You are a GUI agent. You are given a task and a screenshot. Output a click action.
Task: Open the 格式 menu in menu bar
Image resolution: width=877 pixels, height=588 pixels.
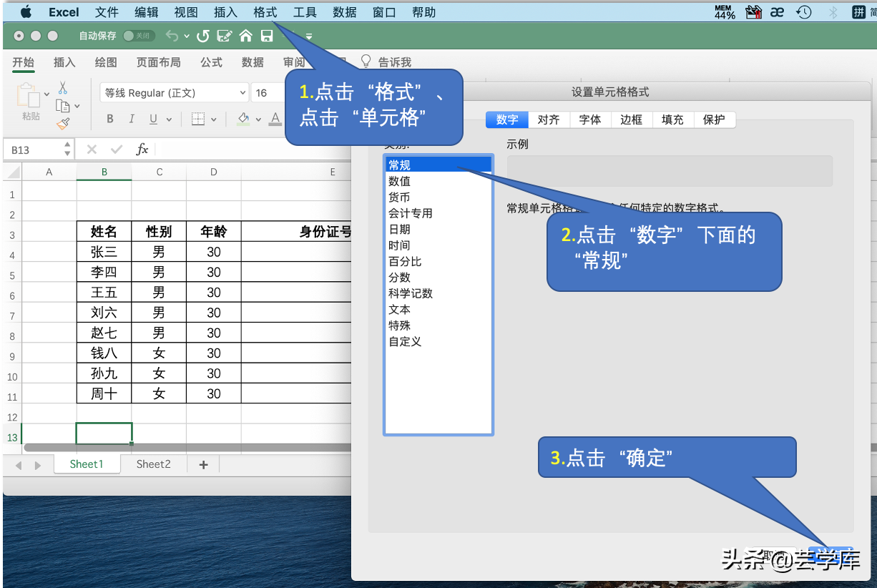point(265,12)
